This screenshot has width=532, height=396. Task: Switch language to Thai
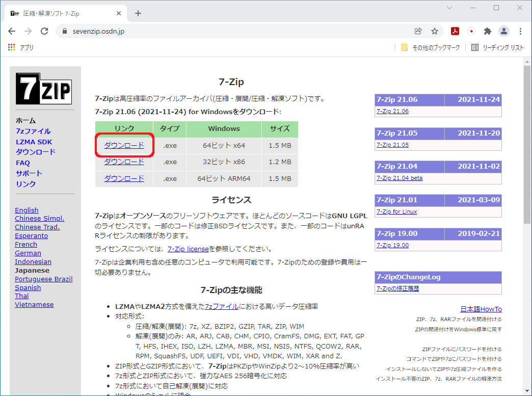click(x=22, y=296)
